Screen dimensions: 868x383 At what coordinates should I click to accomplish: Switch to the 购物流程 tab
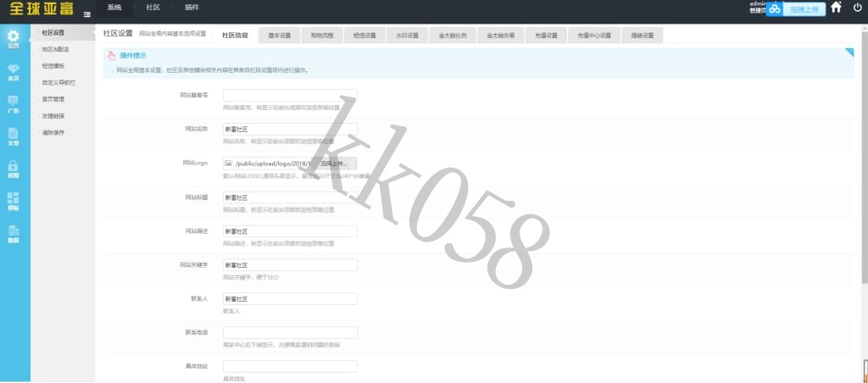(322, 35)
